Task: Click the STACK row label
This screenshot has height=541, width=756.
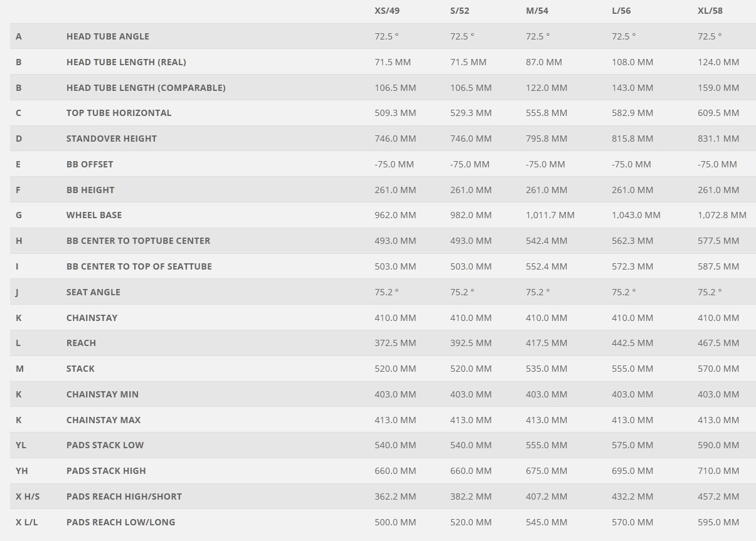Action: tap(80, 369)
